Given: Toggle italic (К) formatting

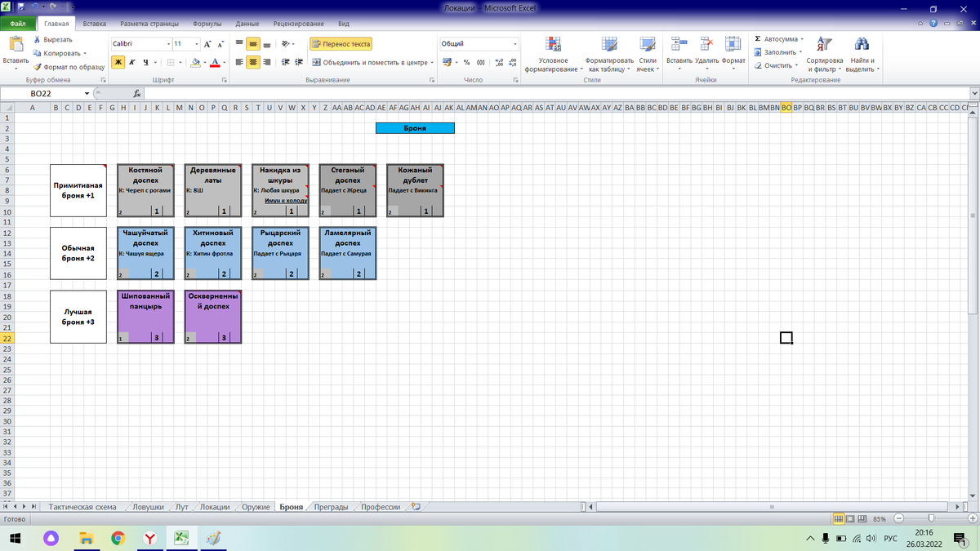Looking at the screenshot, I should point(132,62).
